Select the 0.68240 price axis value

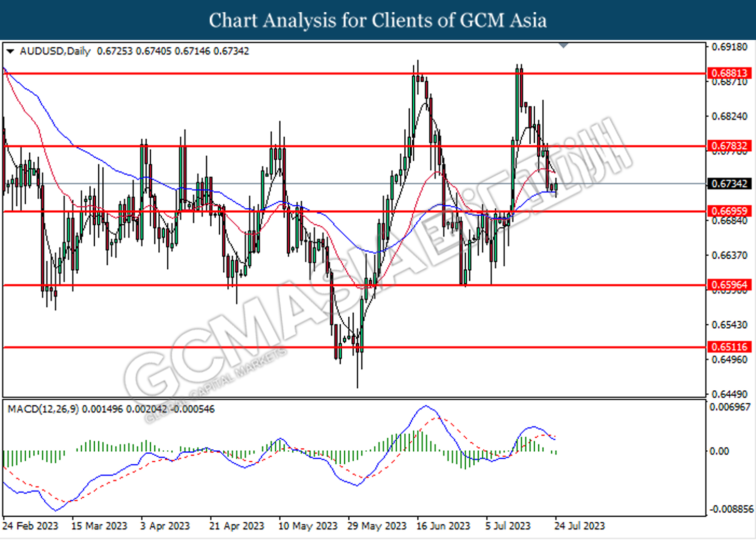(x=729, y=116)
